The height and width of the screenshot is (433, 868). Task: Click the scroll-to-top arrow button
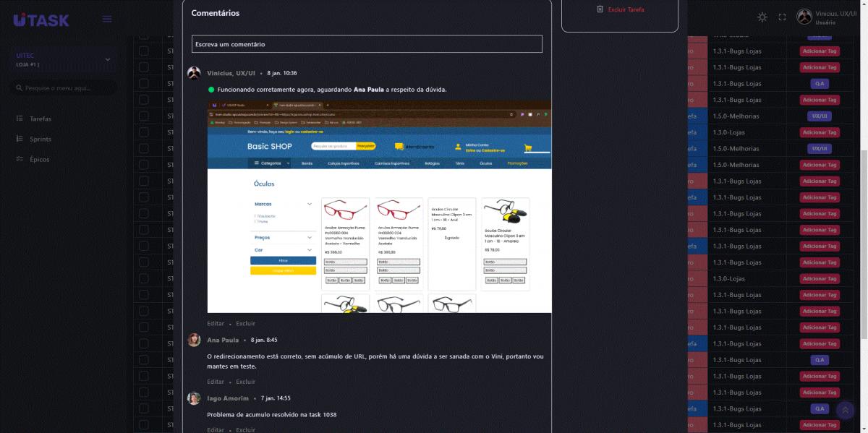844,410
